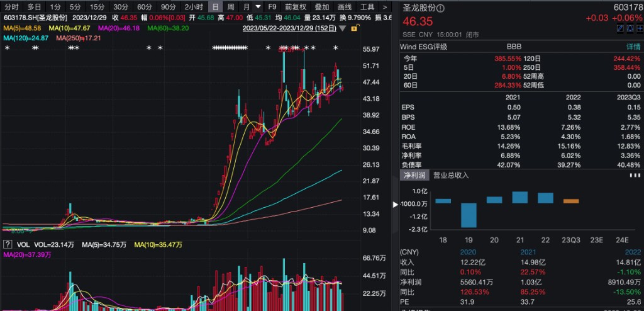Viewport: 644px width, 311px height.
Task: Click the MA(10)=47.67 indicator label
Action: (68, 28)
